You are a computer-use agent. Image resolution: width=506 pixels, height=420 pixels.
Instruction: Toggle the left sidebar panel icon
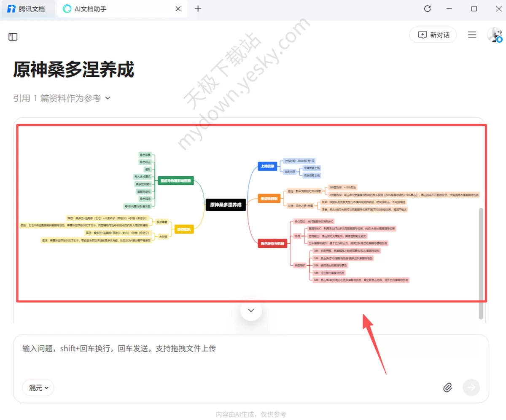(x=13, y=37)
